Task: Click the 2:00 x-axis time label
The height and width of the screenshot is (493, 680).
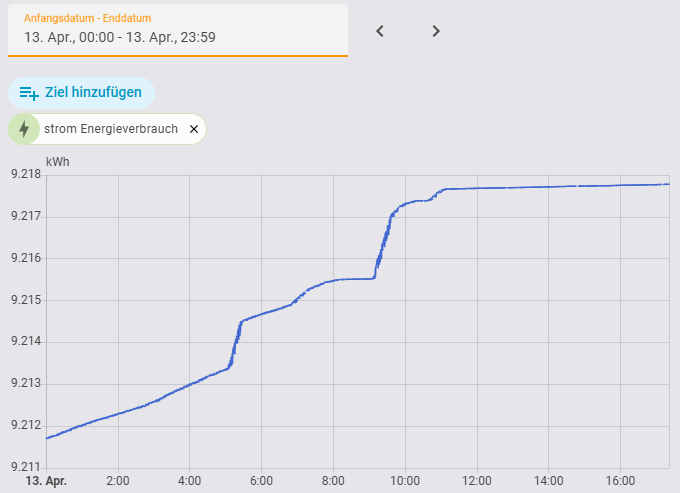Action: [x=118, y=479]
